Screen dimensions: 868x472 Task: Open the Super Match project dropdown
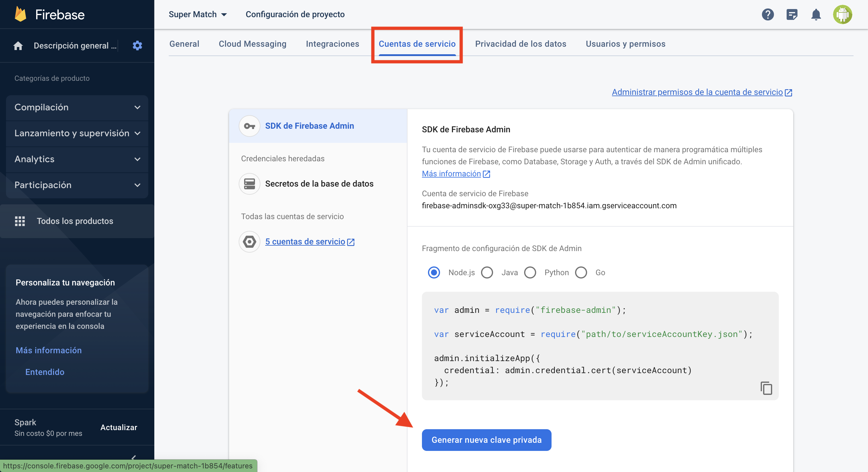point(198,14)
